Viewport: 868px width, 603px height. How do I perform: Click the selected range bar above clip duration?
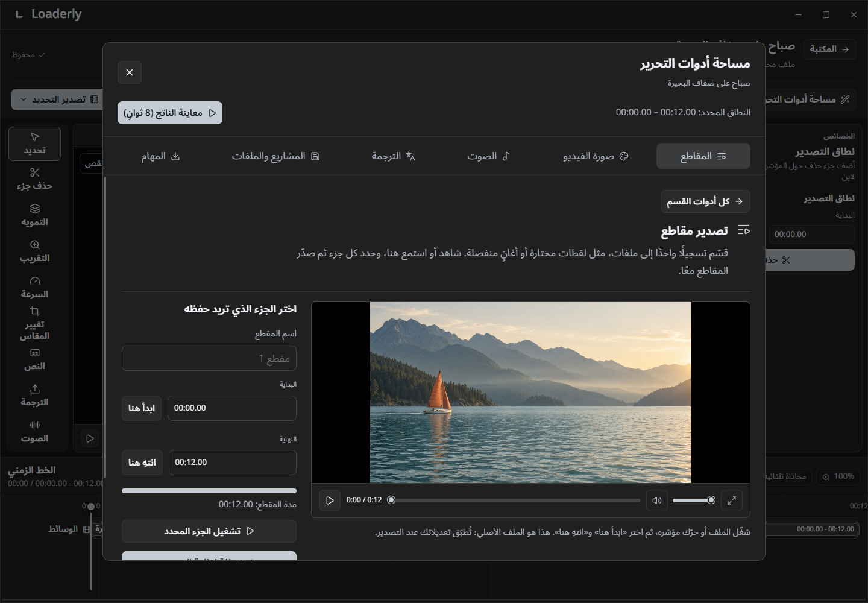pyautogui.click(x=209, y=491)
